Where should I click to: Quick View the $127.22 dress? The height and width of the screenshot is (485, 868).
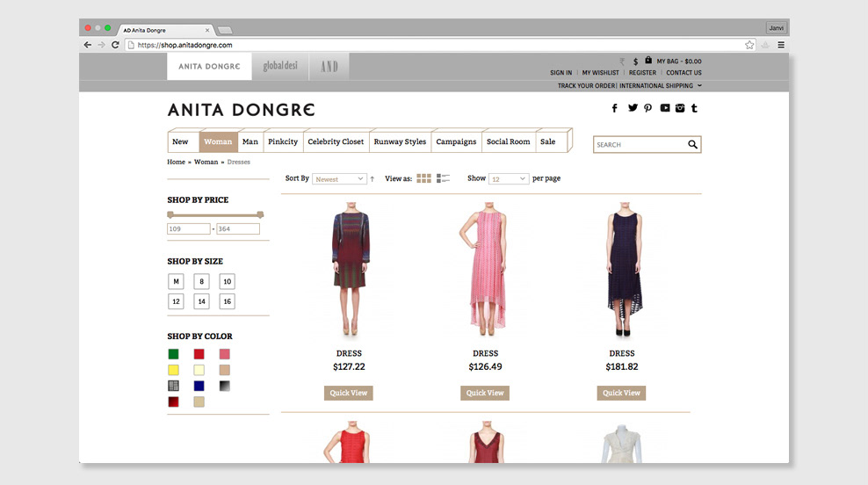pos(349,393)
